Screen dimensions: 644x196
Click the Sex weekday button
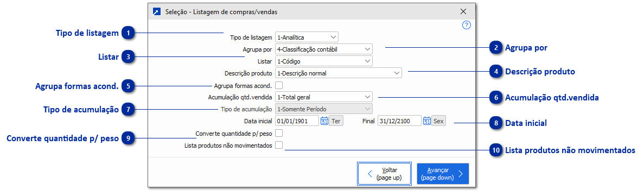coord(438,121)
